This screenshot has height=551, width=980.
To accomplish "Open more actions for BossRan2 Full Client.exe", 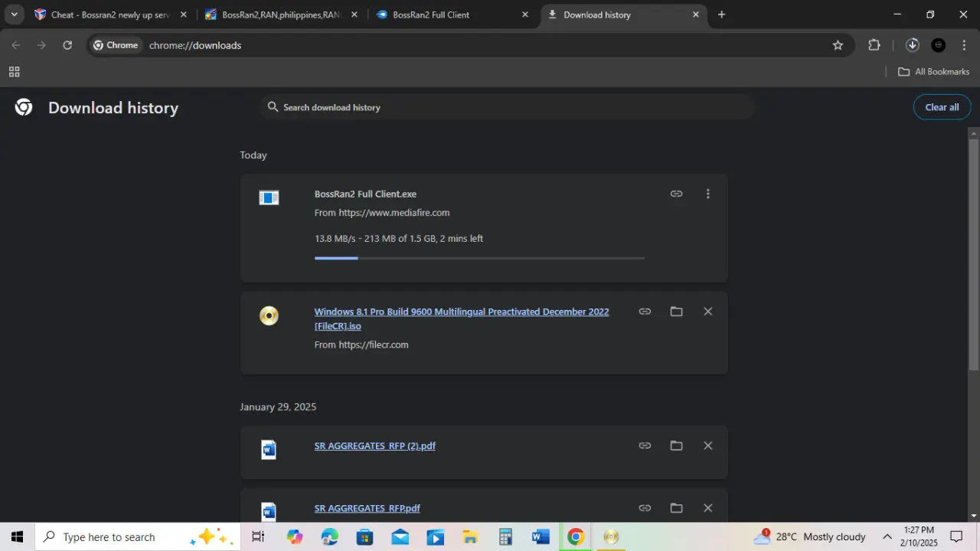I will point(707,194).
